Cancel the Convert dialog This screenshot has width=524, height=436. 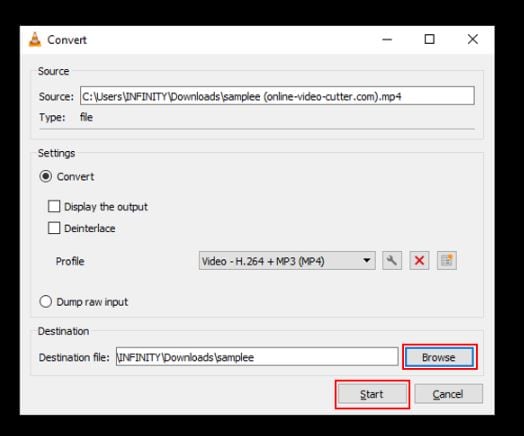(x=448, y=394)
